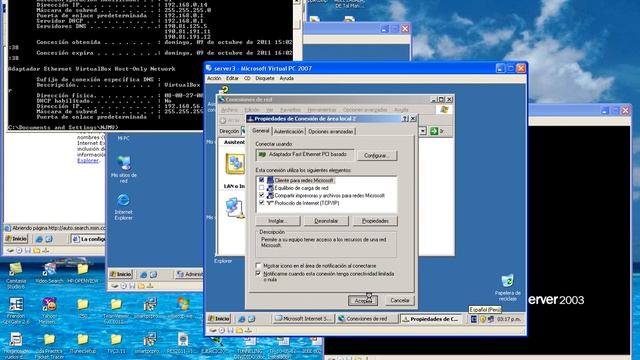Switch to the Autenticación tab
This screenshot has width=640, height=360.
tap(289, 131)
